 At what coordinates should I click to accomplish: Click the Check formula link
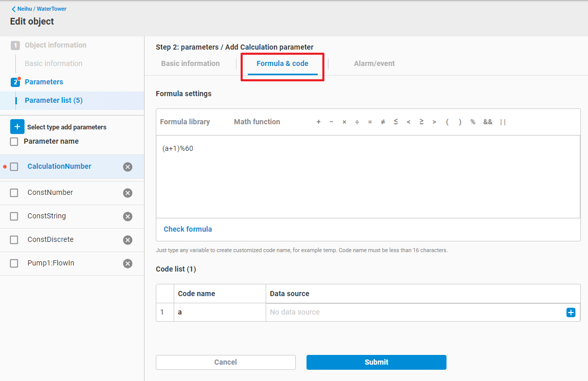pos(187,229)
